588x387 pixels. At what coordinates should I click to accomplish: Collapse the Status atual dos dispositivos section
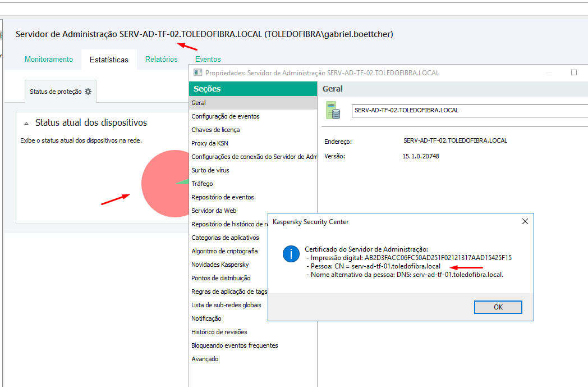(26, 123)
